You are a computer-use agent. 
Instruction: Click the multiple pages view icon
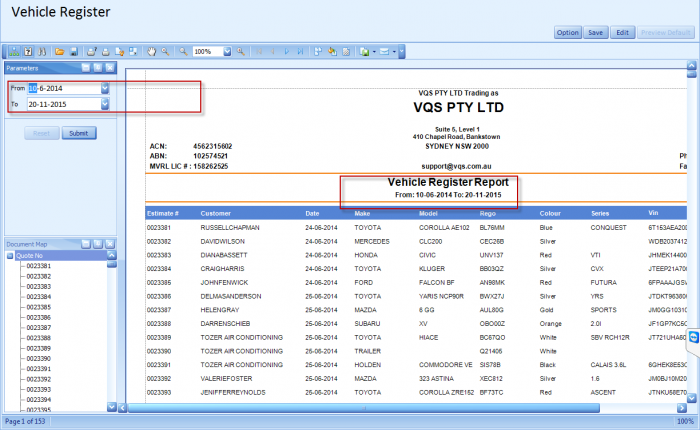pos(318,52)
